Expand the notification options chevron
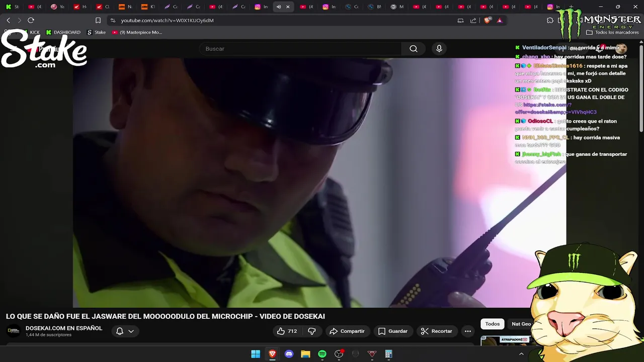The width and height of the screenshot is (644, 362). [131, 331]
